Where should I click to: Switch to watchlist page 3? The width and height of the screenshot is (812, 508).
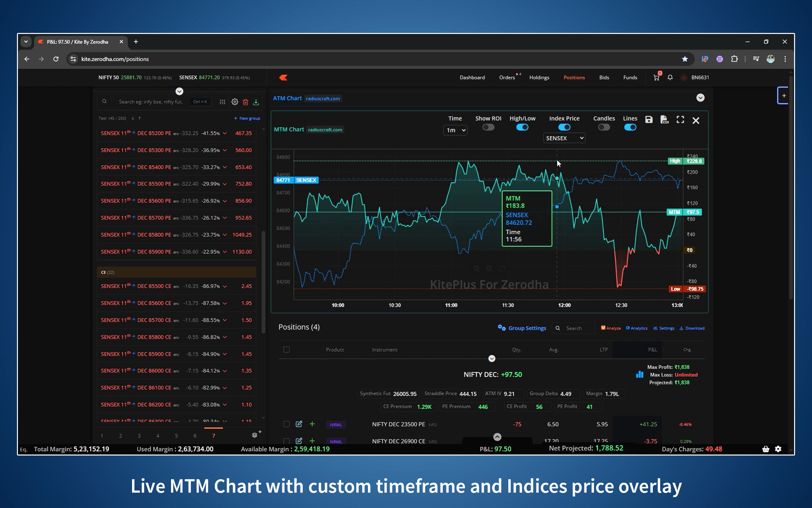[139, 436]
